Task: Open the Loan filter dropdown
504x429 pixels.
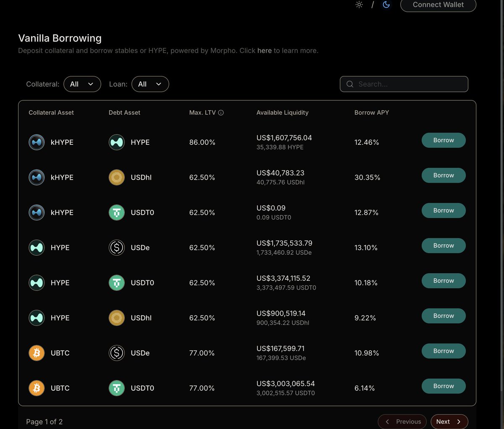Action: click(150, 84)
